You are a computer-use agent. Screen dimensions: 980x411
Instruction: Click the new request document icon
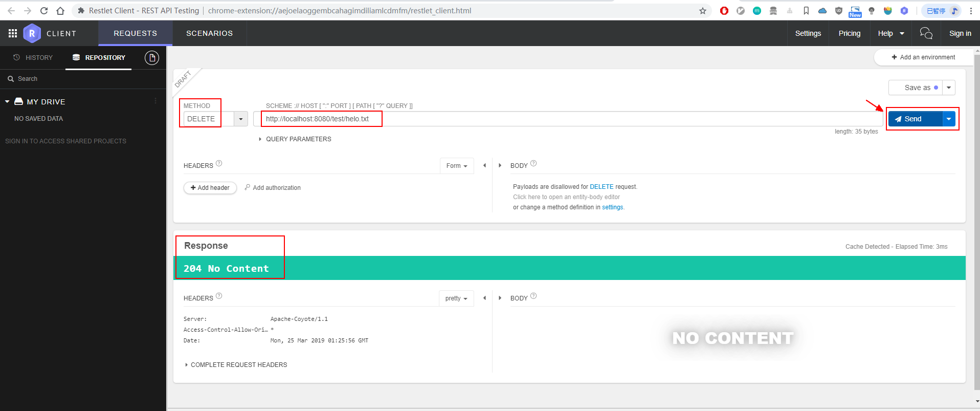click(x=152, y=58)
